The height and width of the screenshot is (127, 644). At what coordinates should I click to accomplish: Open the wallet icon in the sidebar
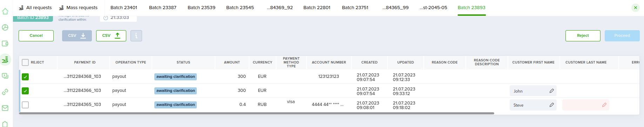coord(5,44)
